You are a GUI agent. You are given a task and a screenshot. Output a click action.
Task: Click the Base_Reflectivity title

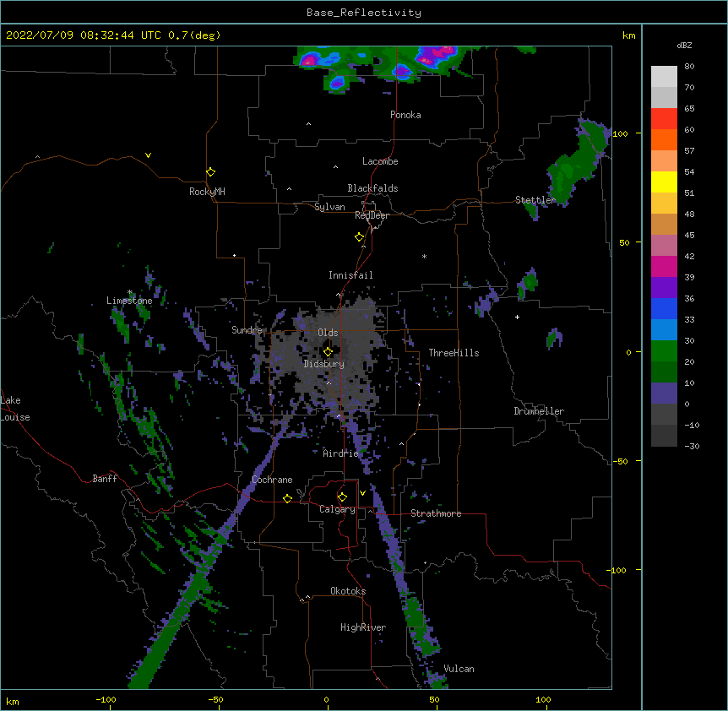tap(364, 13)
